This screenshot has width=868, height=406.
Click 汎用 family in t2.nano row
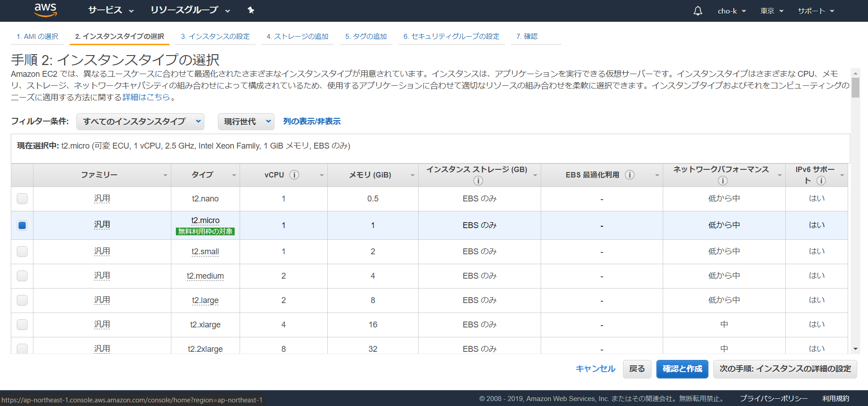102,199
